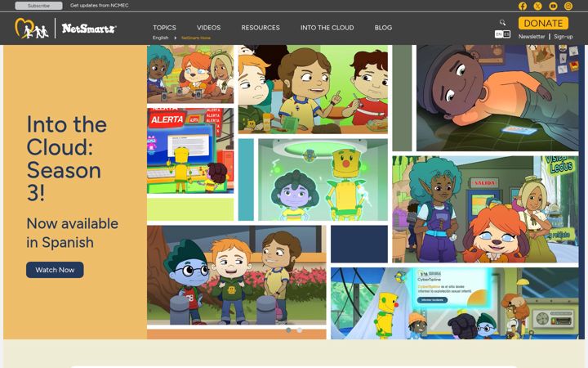Image resolution: width=588 pixels, height=368 pixels.
Task: Click the kids eating lunch image
Action: 313,89
